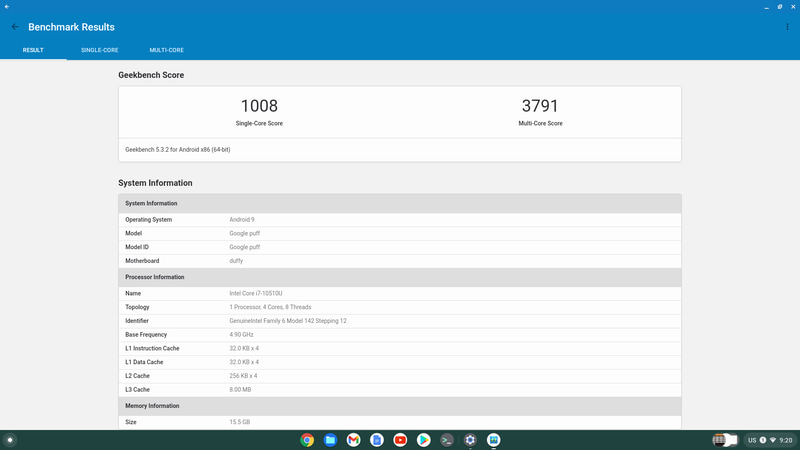Click the Model ID row value Google puff

[244, 247]
